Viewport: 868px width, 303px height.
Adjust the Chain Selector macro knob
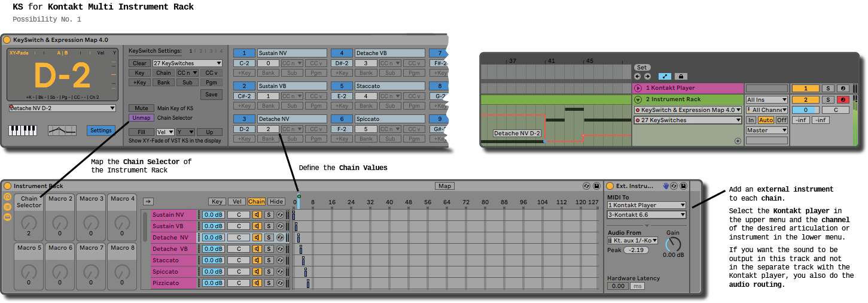point(29,223)
